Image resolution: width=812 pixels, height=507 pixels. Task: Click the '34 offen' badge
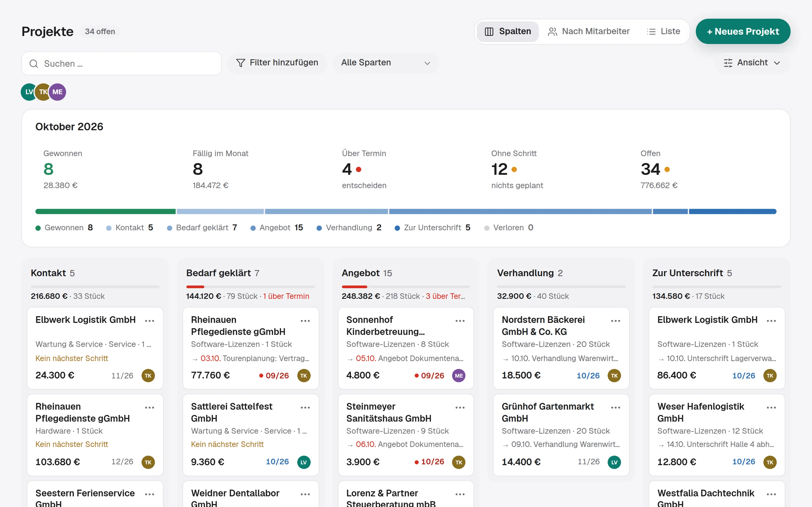tap(100, 31)
